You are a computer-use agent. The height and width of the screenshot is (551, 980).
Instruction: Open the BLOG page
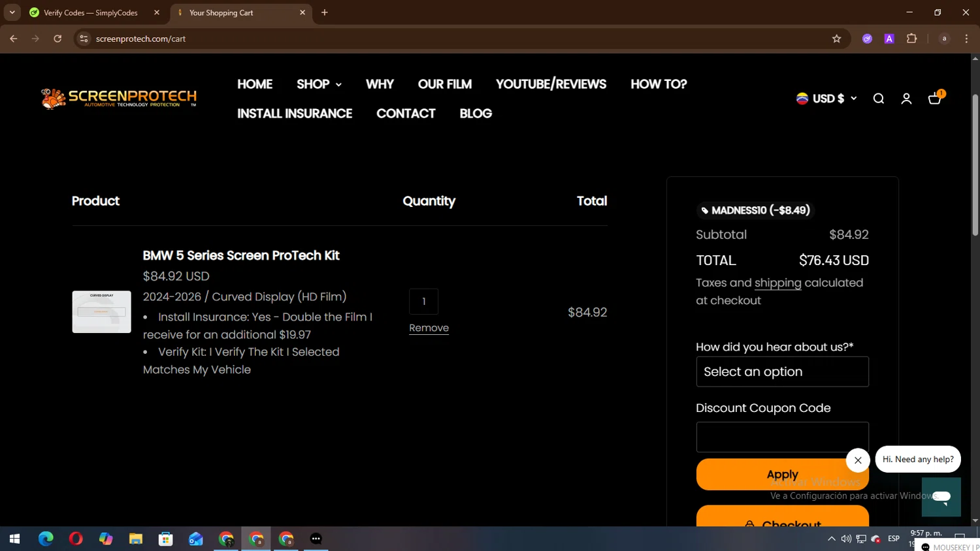coord(476,114)
